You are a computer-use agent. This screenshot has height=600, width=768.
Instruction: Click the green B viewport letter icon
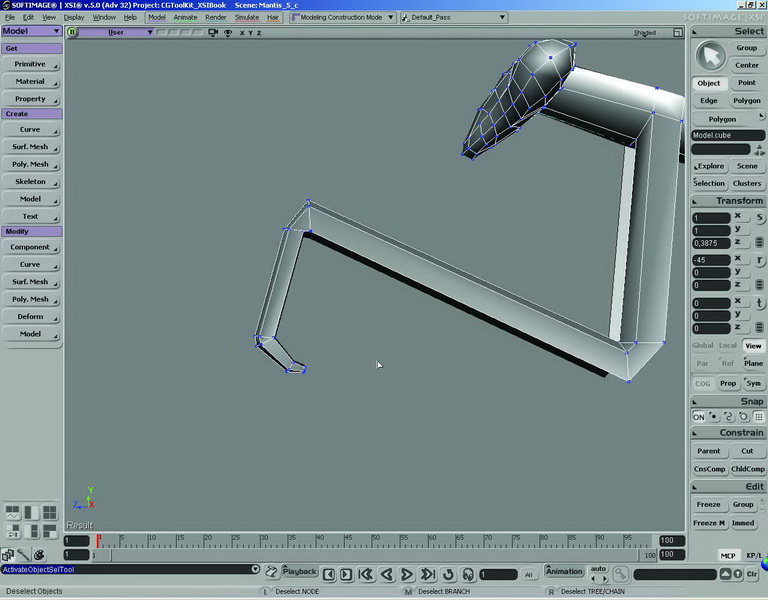72,32
